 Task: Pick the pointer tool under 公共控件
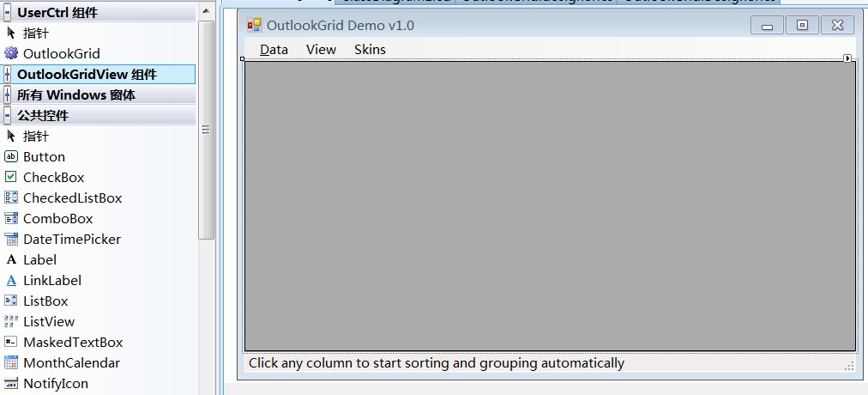[x=10, y=136]
